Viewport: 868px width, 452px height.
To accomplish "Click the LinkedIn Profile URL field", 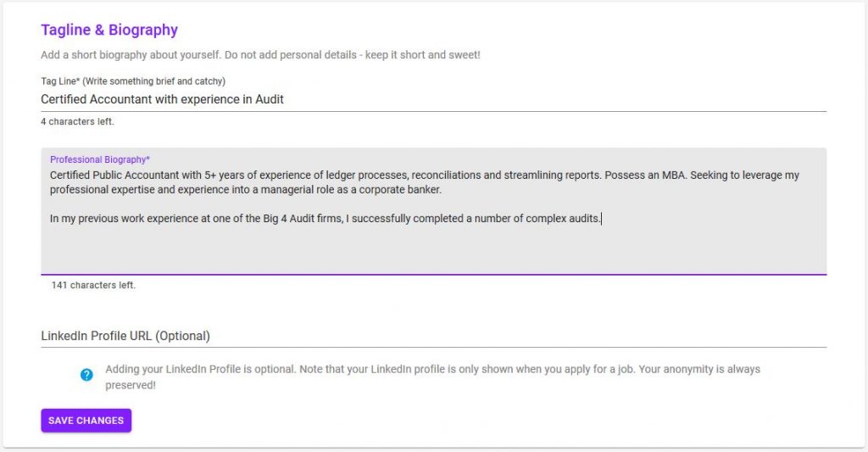I will (433, 336).
